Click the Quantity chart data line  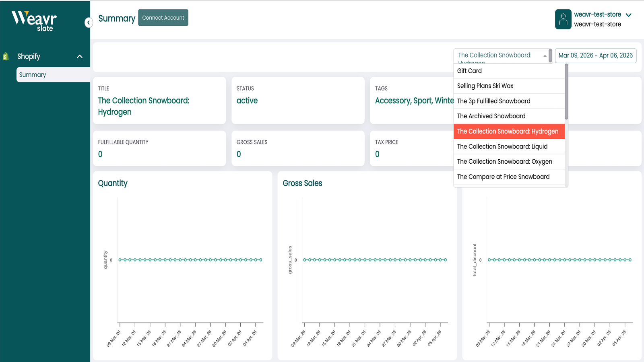point(189,259)
